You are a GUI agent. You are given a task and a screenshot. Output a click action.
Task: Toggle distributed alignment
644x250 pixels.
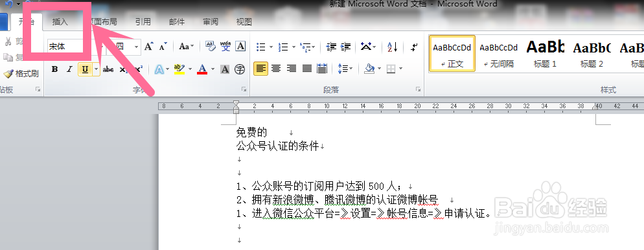(x=323, y=69)
